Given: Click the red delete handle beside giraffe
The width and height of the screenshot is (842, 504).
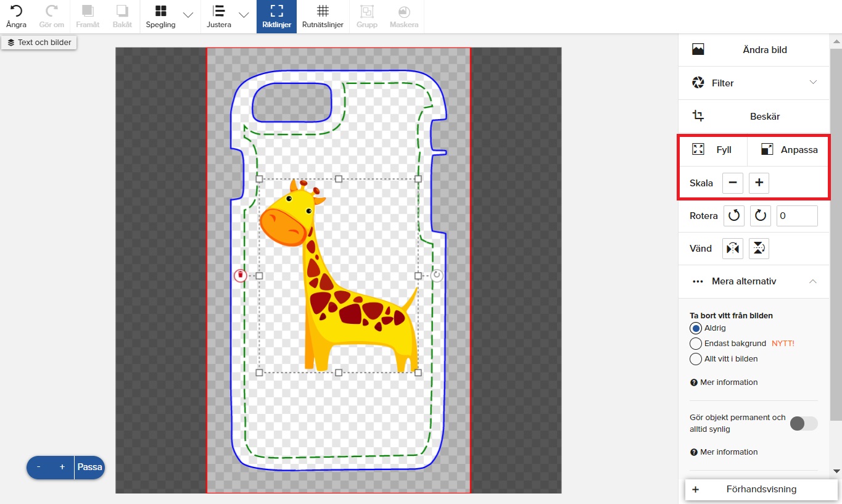Looking at the screenshot, I should tap(241, 276).
